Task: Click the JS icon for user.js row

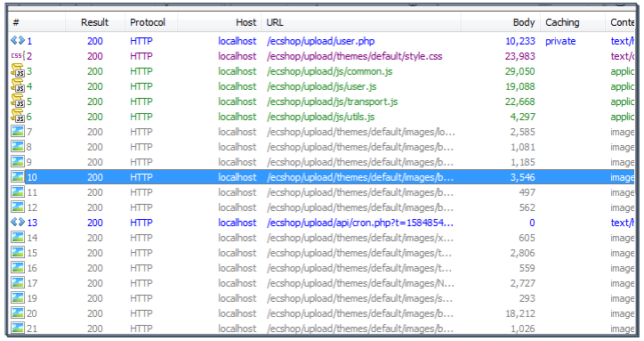Action: [x=18, y=86]
